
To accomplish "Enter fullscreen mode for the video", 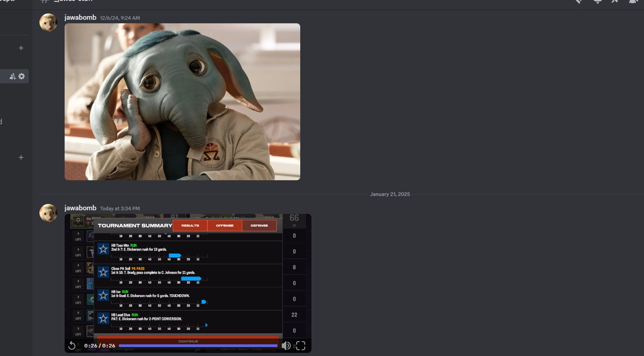I will [301, 346].
